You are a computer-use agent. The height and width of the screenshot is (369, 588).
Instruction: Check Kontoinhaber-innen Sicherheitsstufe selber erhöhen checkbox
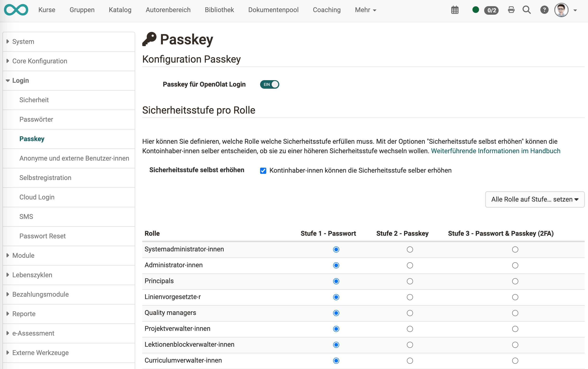tap(263, 170)
